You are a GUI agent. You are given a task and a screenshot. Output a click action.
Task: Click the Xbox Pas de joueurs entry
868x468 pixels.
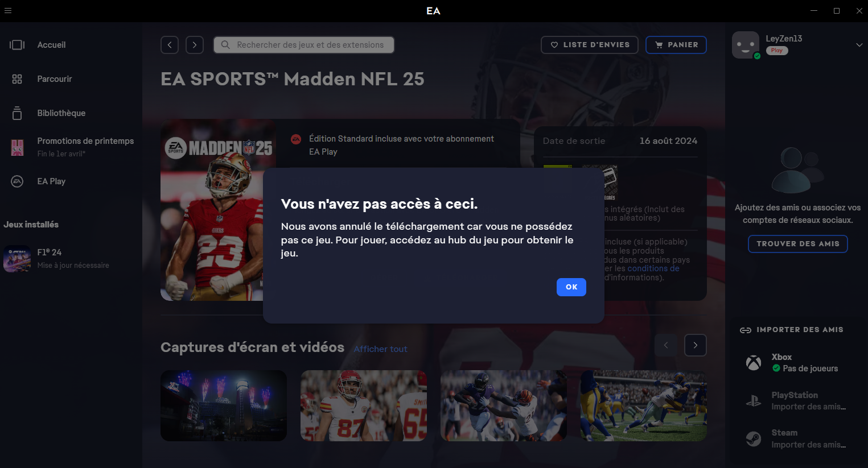point(798,363)
